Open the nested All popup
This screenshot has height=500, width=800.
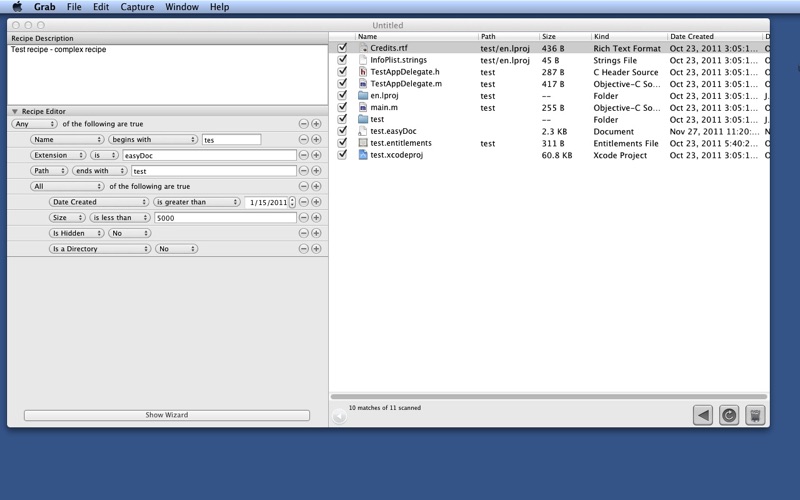[x=67, y=186]
